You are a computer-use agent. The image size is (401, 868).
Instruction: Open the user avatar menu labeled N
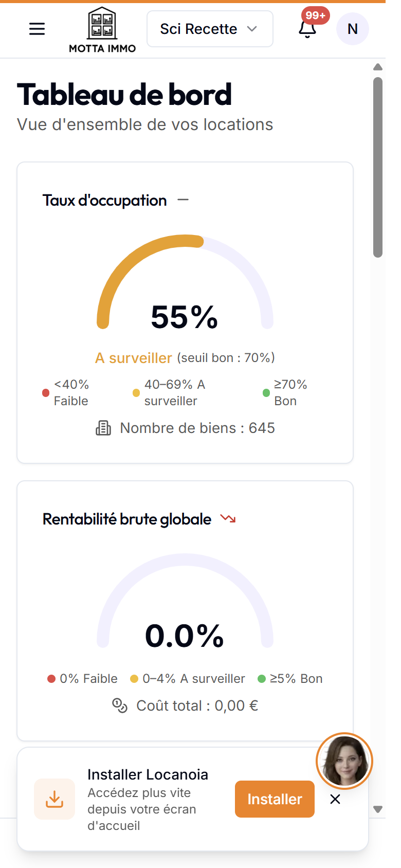(x=353, y=29)
